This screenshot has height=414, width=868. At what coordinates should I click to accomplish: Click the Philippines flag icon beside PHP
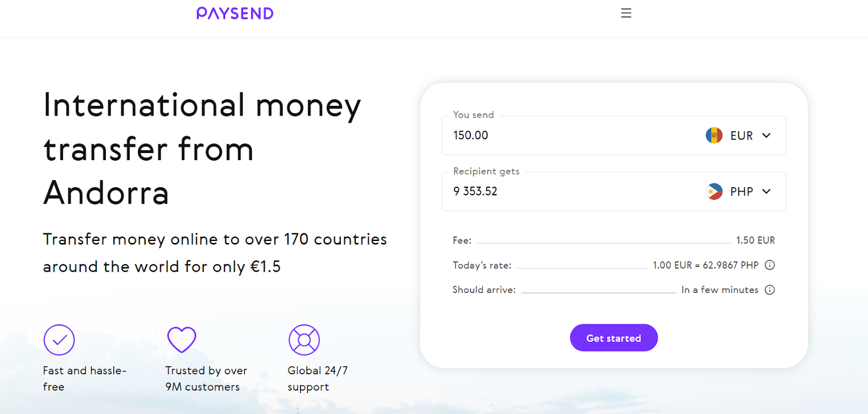click(x=714, y=192)
